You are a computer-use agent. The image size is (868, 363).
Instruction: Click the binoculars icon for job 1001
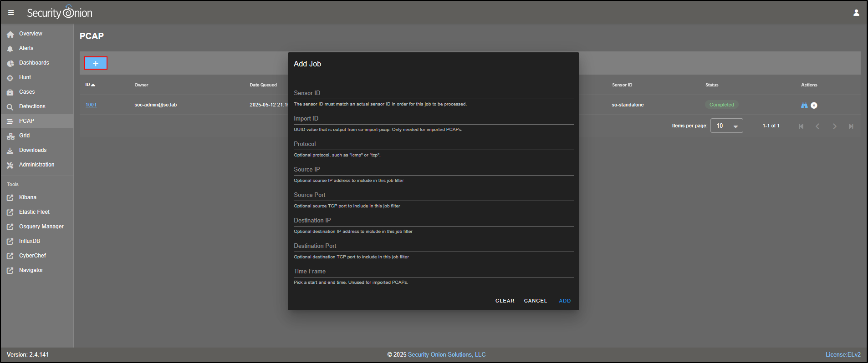pyautogui.click(x=804, y=105)
